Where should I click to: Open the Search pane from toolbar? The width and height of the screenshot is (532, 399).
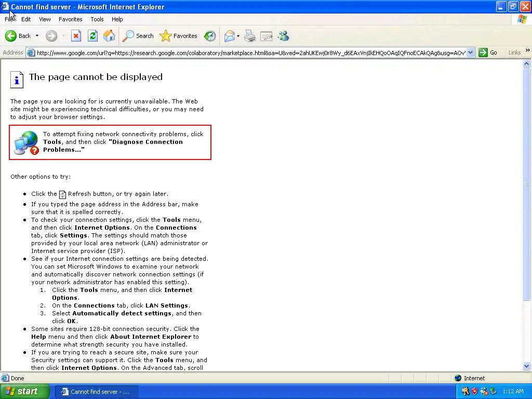[138, 36]
